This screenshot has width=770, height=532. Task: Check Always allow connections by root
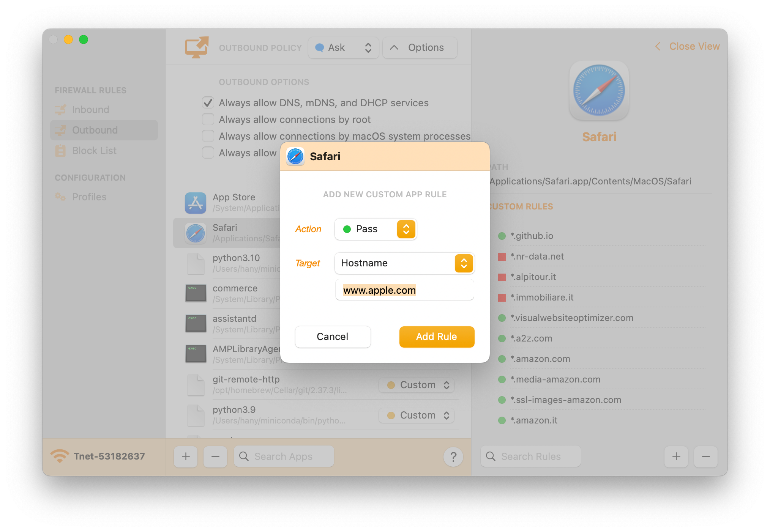[x=208, y=119]
